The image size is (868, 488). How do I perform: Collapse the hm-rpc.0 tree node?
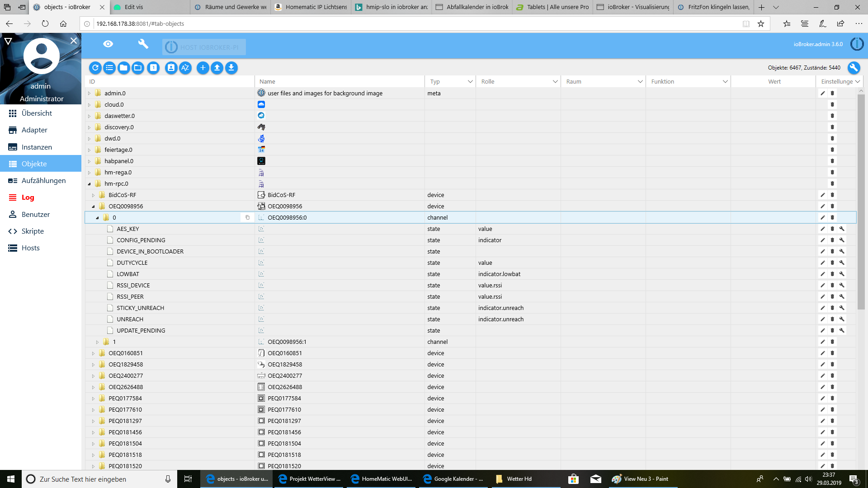coord(90,184)
